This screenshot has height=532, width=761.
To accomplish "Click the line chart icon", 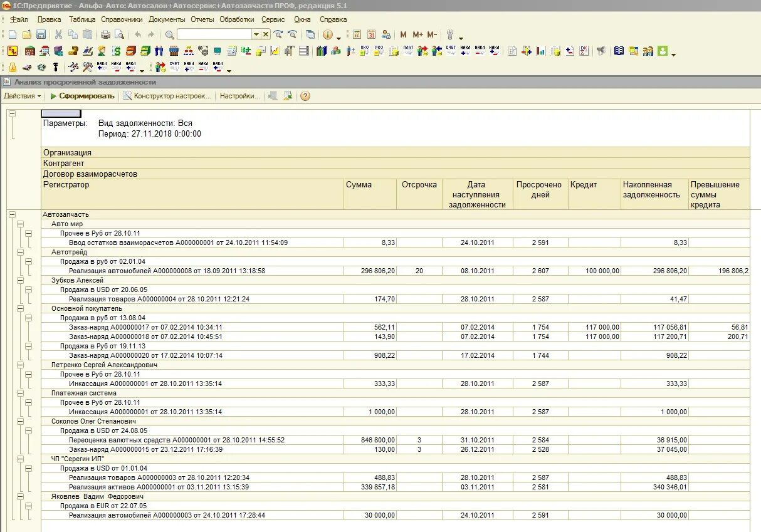I will coord(275,51).
